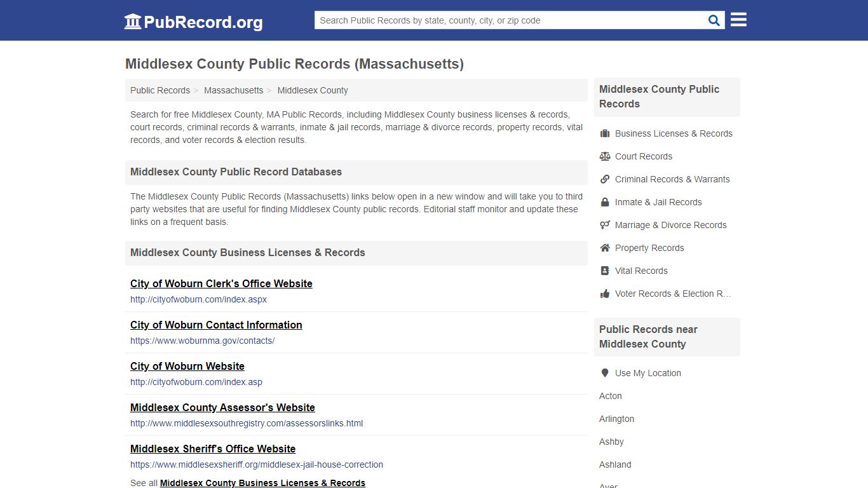Open Vital Records in sidebar
Image resolution: width=868 pixels, height=488 pixels.
[641, 271]
